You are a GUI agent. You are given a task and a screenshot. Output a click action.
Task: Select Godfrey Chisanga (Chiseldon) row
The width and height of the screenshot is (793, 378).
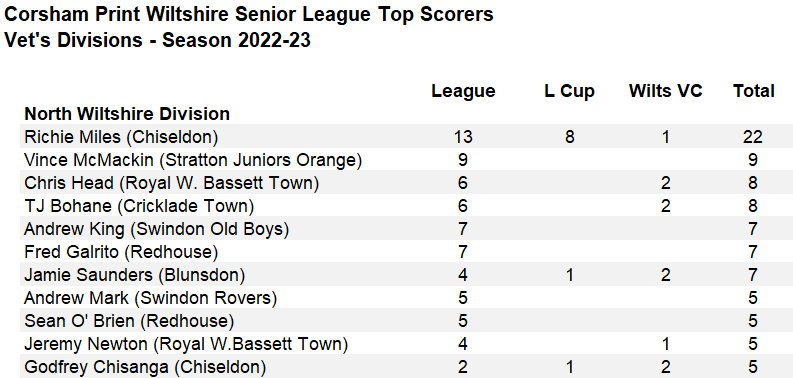point(396,367)
